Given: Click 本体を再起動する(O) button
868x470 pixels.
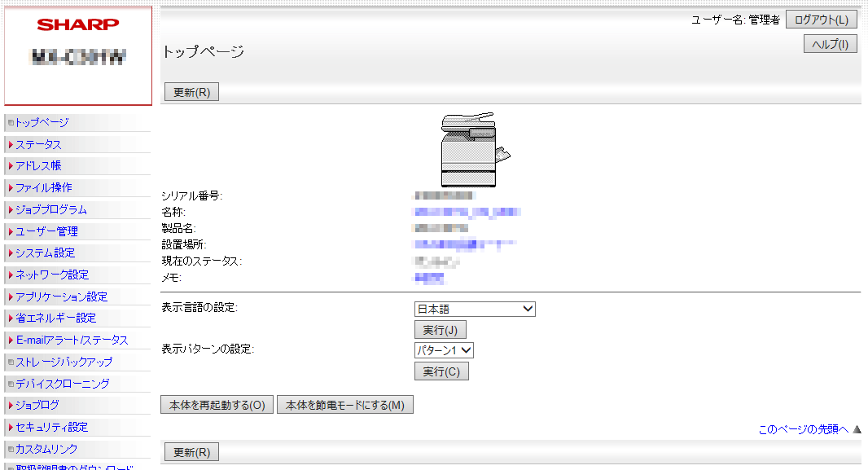Looking at the screenshot, I should pos(217,405).
